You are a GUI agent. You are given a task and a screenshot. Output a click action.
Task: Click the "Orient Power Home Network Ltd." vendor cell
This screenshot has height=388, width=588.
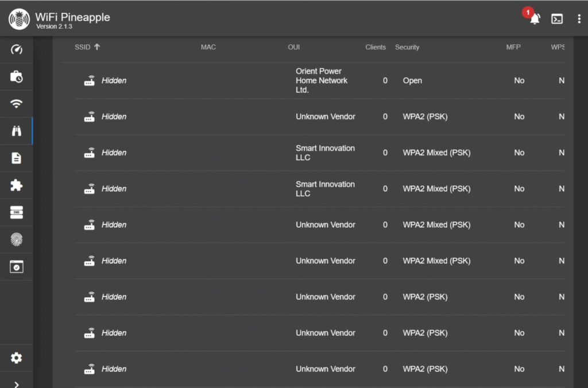click(322, 80)
